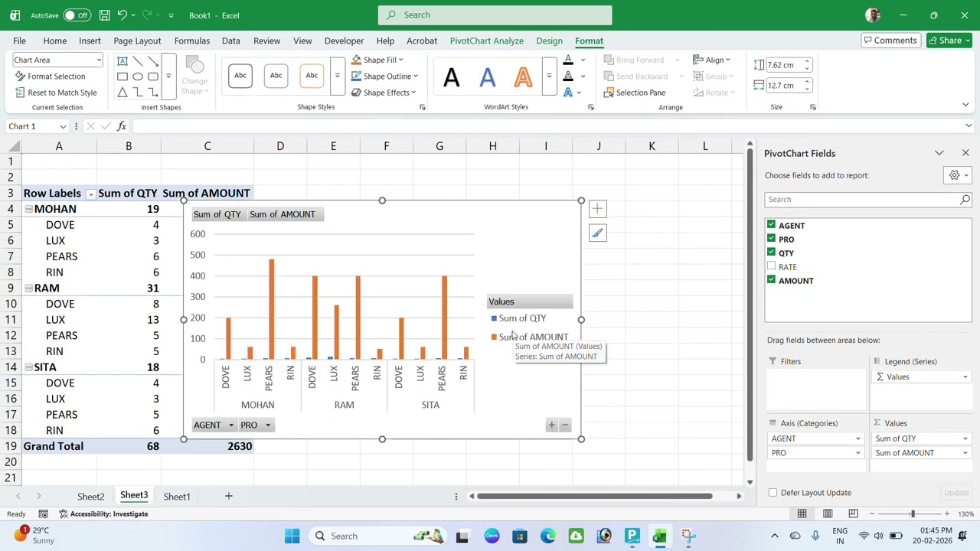Click Reset to Match Style

click(x=56, y=93)
